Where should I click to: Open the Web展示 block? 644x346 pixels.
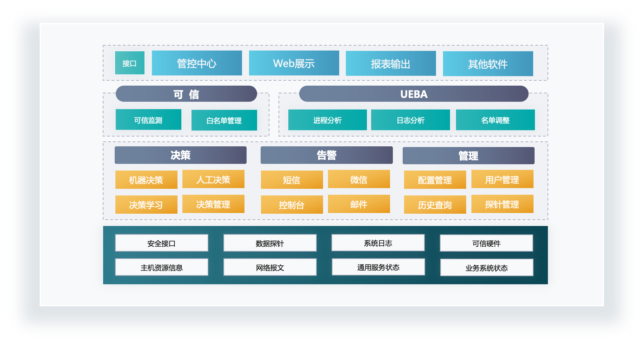click(x=294, y=63)
